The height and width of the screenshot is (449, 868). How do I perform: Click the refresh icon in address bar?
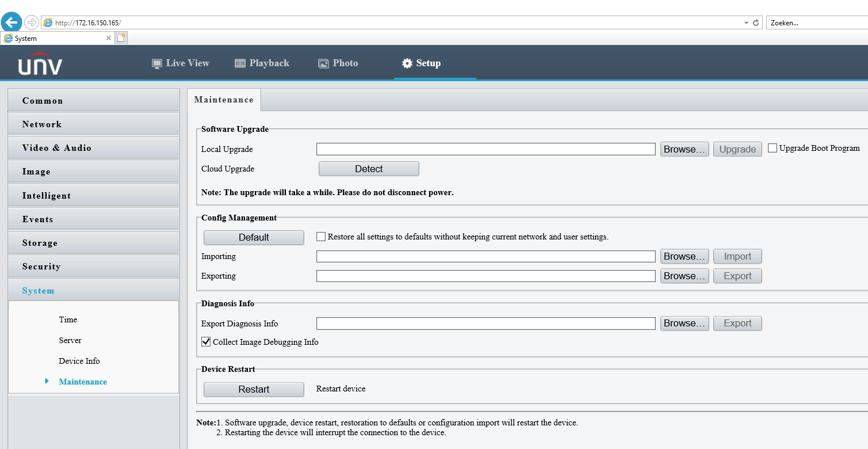point(756,23)
